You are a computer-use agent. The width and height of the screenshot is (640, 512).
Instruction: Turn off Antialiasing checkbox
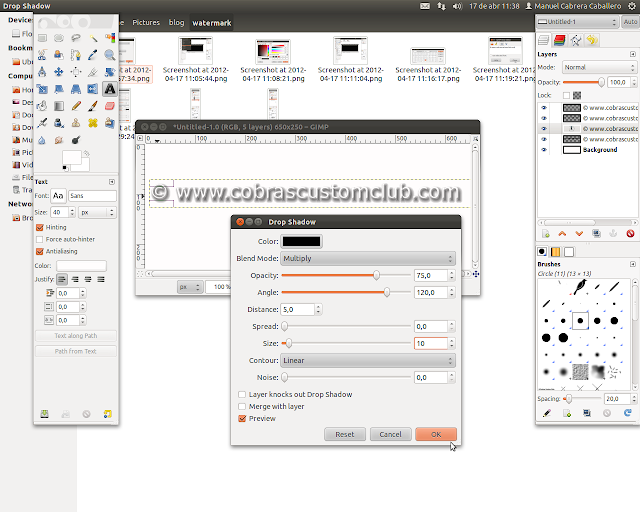click(40, 251)
